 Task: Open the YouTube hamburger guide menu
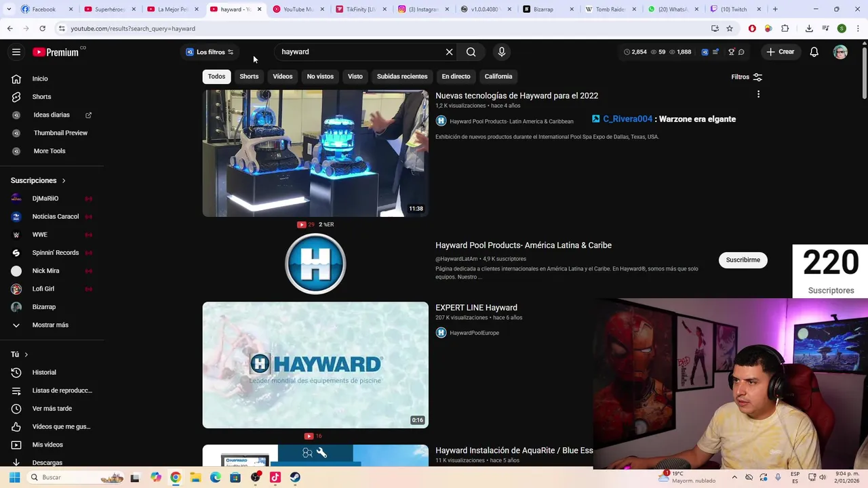pos(16,52)
